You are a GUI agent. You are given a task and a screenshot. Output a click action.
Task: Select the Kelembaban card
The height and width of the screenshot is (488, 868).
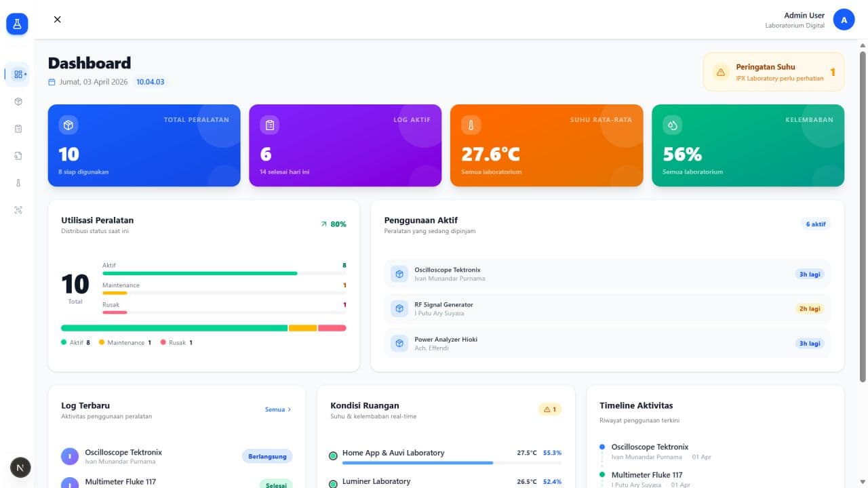(748, 145)
